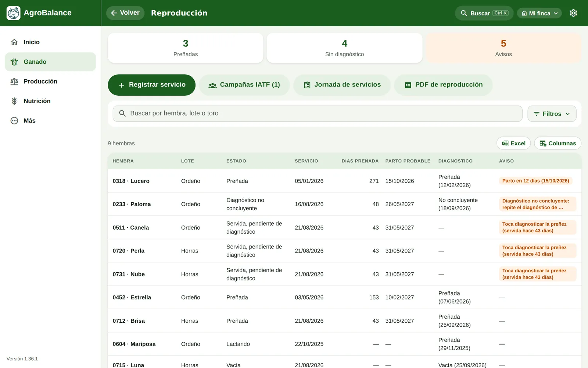Open row 0604 · Mariposa
Viewport: 588px width, 368px height.
click(344, 344)
